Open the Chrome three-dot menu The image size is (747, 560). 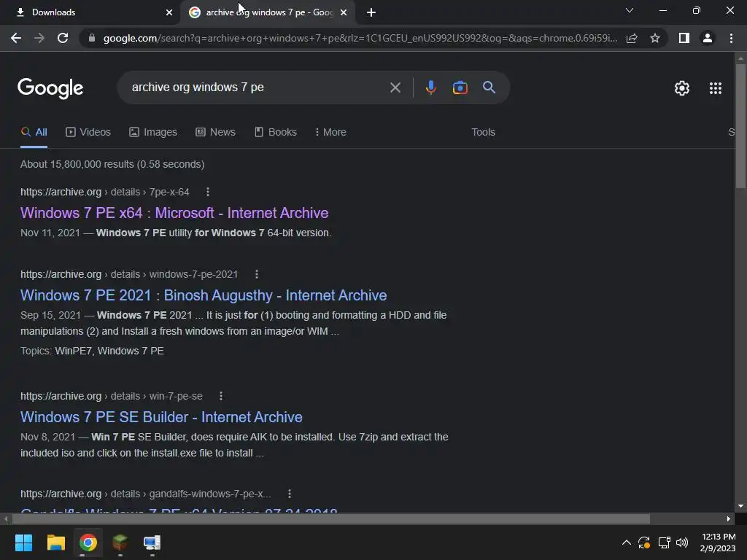click(x=731, y=38)
